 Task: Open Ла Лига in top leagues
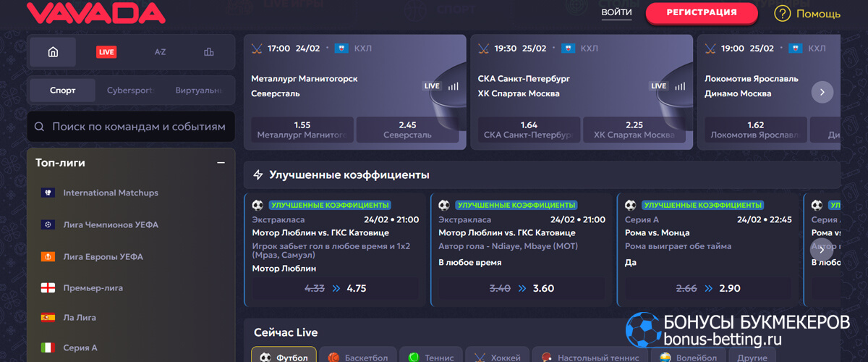(80, 317)
